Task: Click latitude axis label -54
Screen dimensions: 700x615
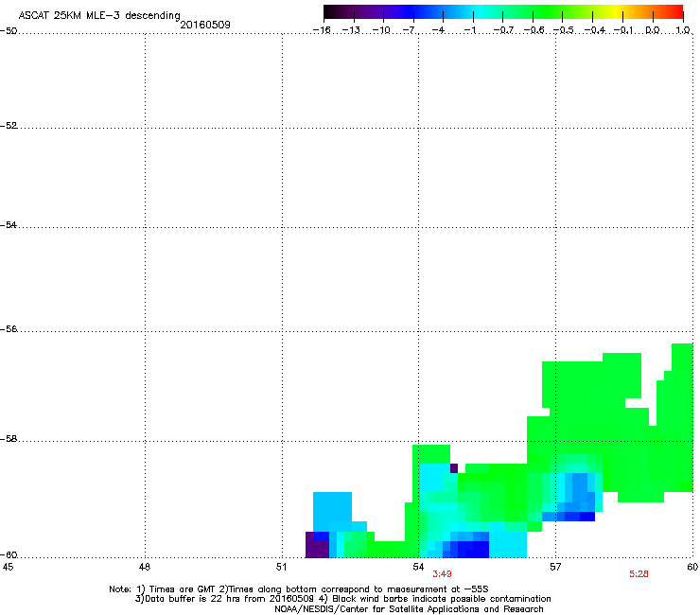Action: pos(9,224)
